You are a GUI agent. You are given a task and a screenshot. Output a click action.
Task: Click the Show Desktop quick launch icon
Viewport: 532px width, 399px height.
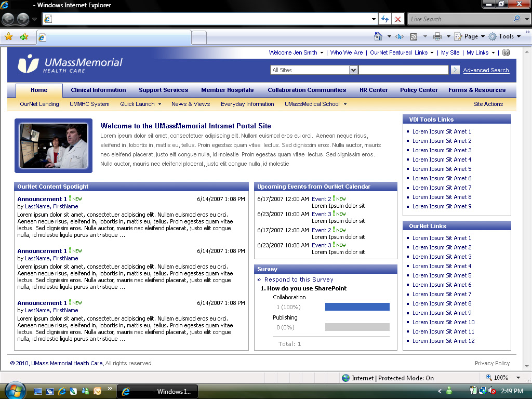coord(37,391)
